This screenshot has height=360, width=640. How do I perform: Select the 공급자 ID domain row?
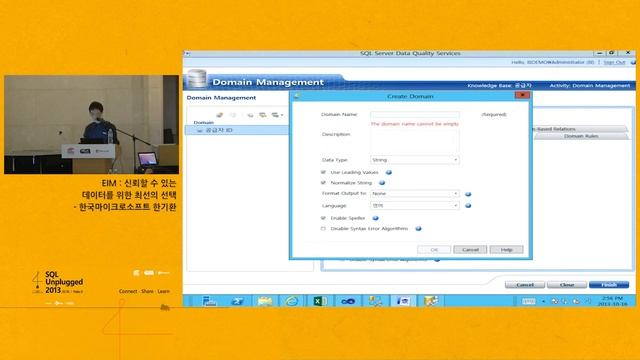point(237,130)
